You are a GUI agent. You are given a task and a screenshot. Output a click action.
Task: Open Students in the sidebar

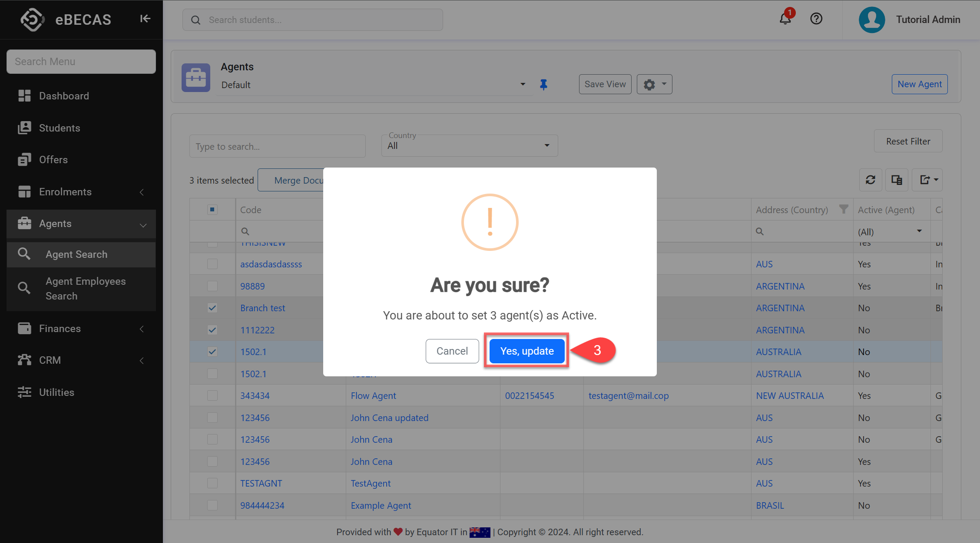coord(81,128)
